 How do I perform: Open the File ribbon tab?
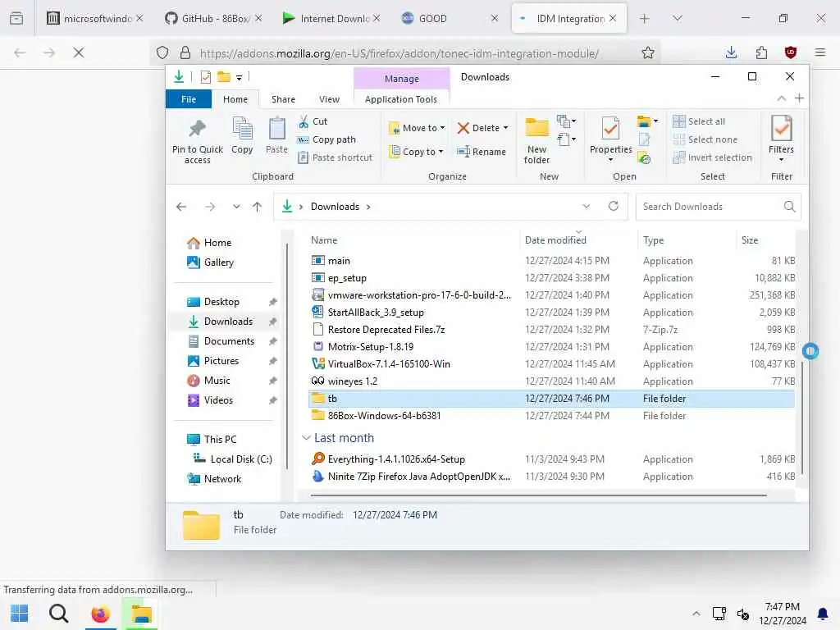point(189,99)
